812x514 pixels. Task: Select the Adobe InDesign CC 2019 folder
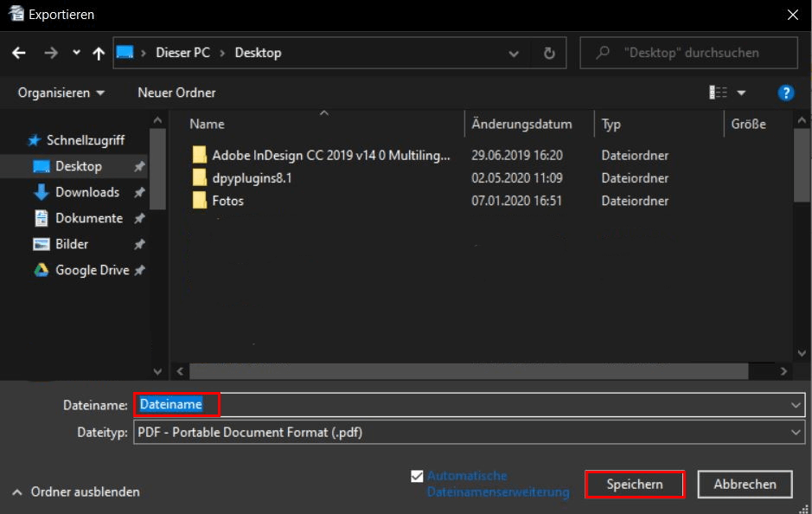(331, 156)
